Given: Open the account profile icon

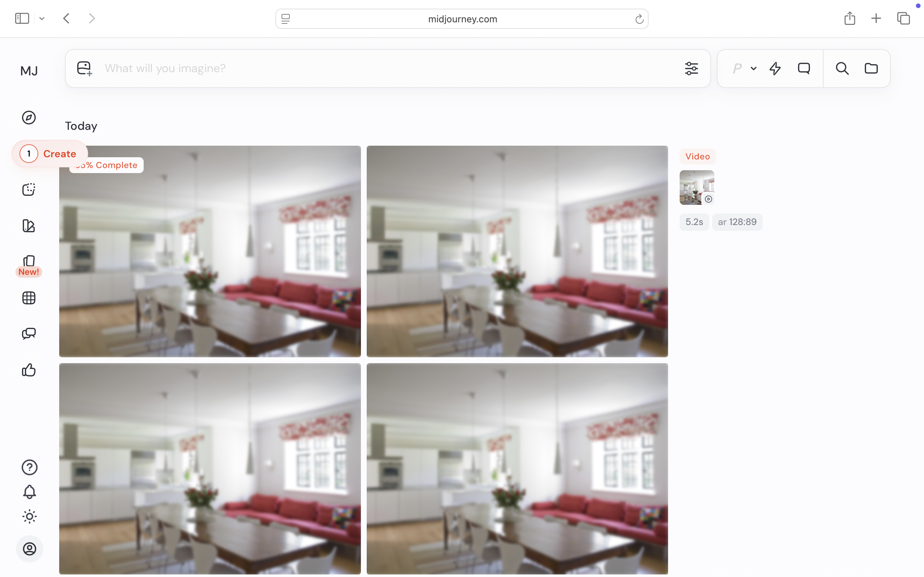Looking at the screenshot, I should [x=29, y=549].
